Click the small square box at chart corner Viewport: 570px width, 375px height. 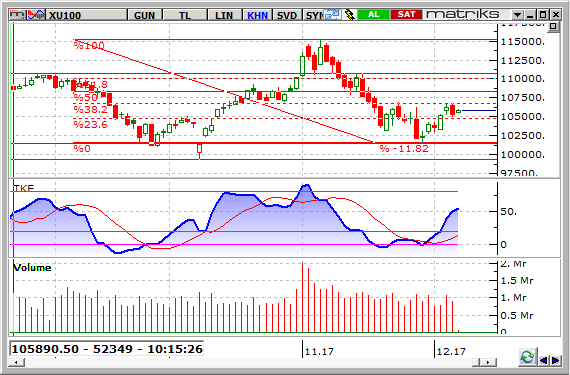pyautogui.click(x=553, y=27)
